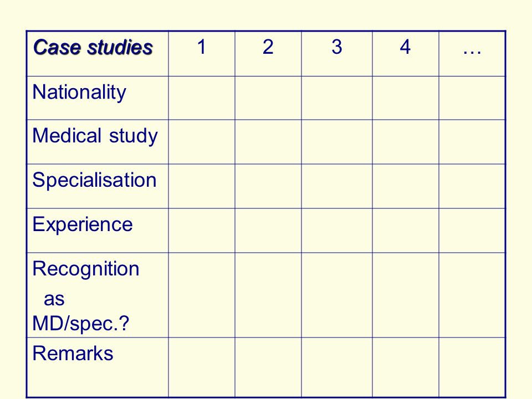Click the Experience row label
Image resolution: width=532 pixels, height=399 pixels.
tap(83, 224)
